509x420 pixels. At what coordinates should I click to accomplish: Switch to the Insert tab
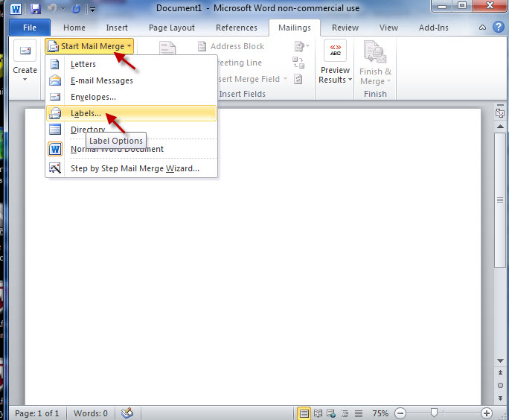[117, 28]
